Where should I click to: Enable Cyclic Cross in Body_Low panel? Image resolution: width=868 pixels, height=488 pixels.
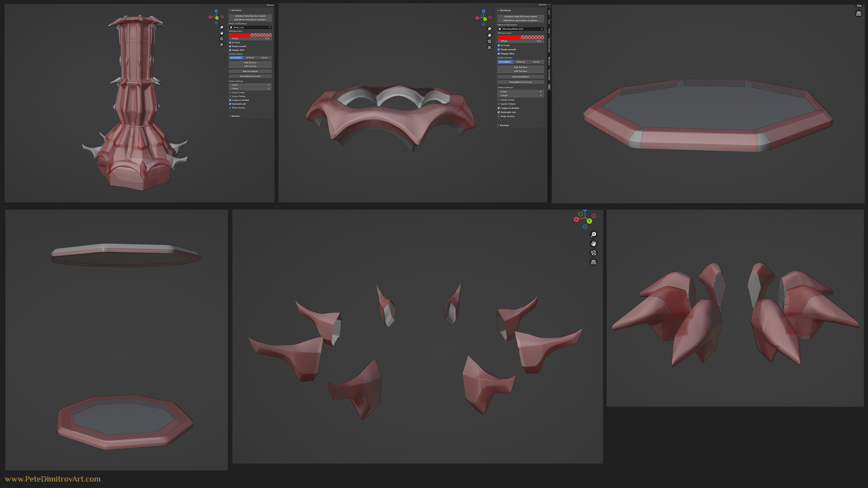230,93
